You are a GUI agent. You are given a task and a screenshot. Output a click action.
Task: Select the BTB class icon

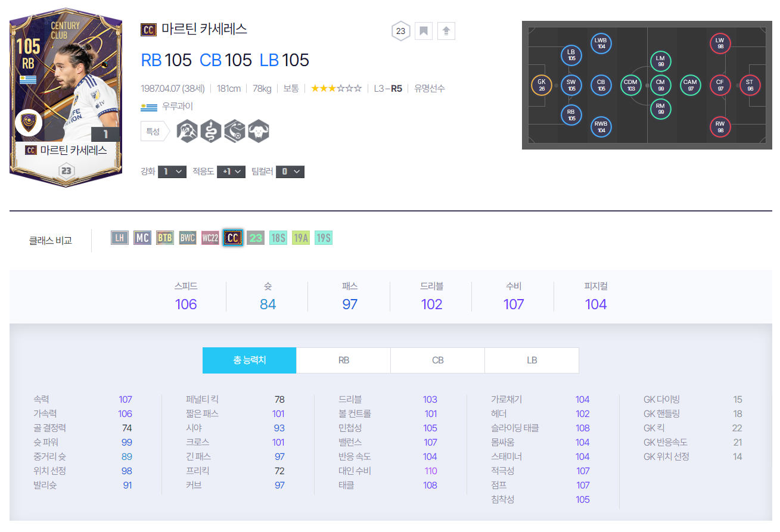tap(165, 238)
